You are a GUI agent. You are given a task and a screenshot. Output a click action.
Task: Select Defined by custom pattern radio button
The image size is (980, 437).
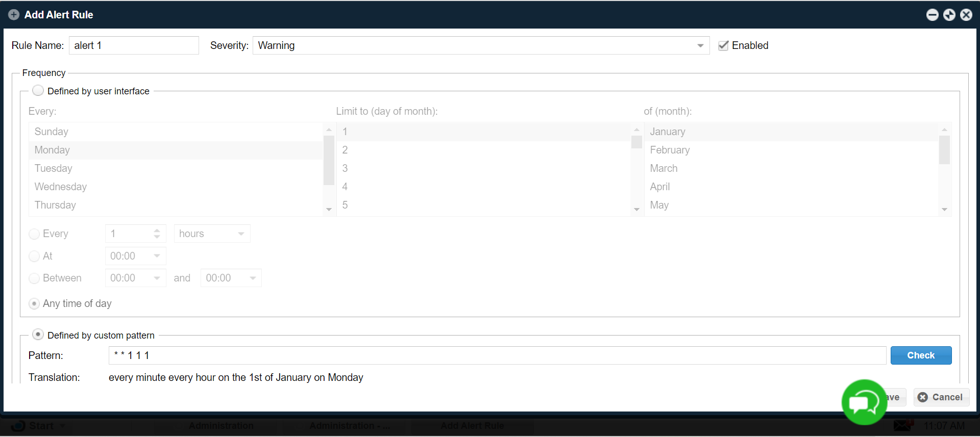(x=38, y=335)
